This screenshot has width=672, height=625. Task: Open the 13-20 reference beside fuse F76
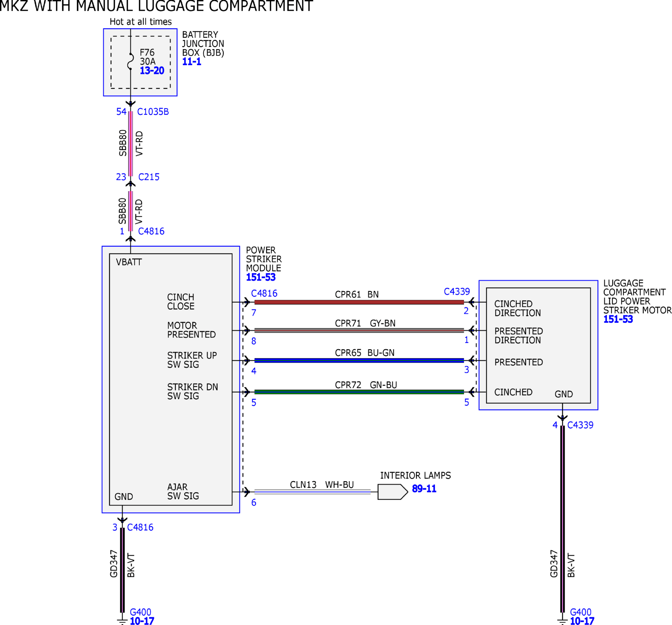[x=152, y=70]
